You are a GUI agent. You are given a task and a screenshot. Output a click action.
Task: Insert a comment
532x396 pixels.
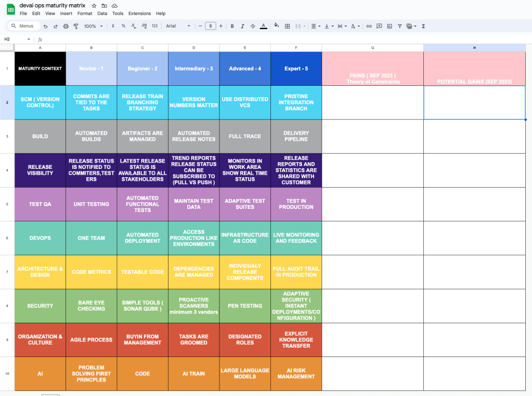click(379, 26)
